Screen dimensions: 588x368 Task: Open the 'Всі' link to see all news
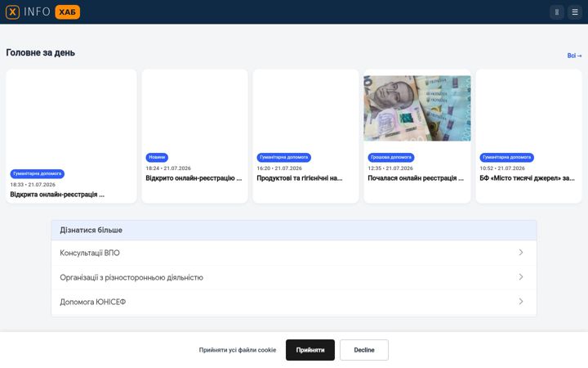tap(574, 56)
